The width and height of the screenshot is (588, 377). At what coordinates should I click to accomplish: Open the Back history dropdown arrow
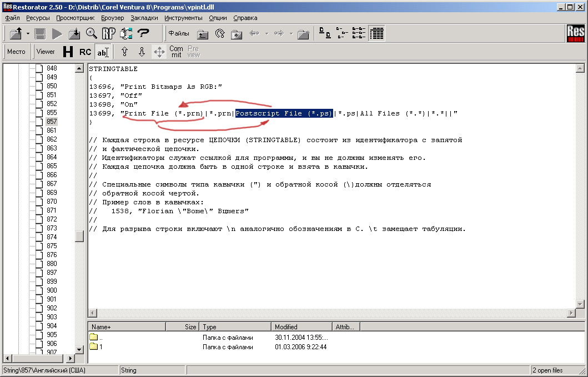click(x=267, y=33)
